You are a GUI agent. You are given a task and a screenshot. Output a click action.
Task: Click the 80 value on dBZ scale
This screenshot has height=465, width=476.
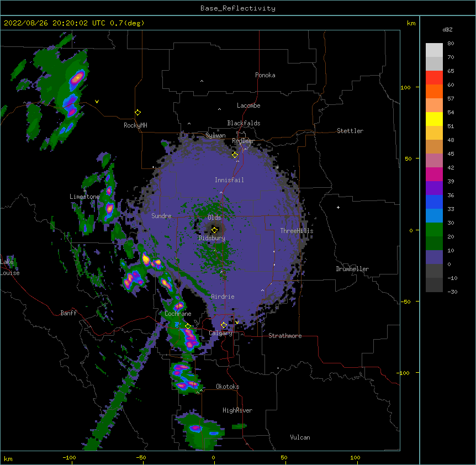point(451,44)
